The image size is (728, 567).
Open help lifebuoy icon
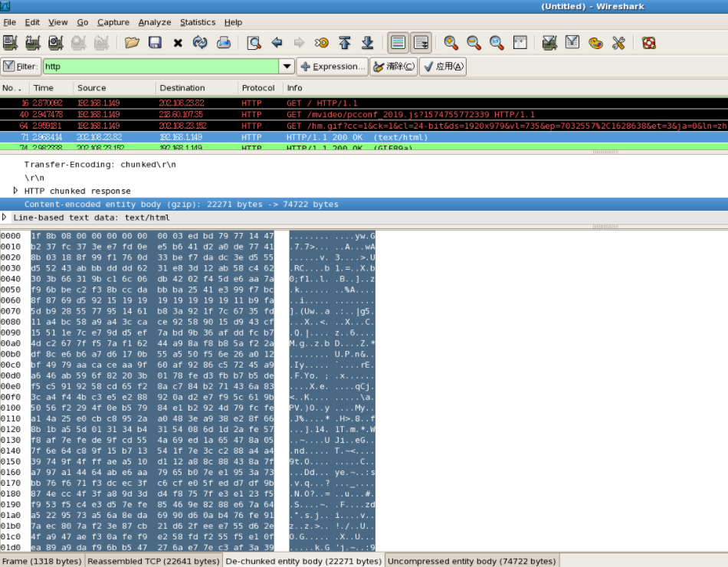(x=648, y=43)
